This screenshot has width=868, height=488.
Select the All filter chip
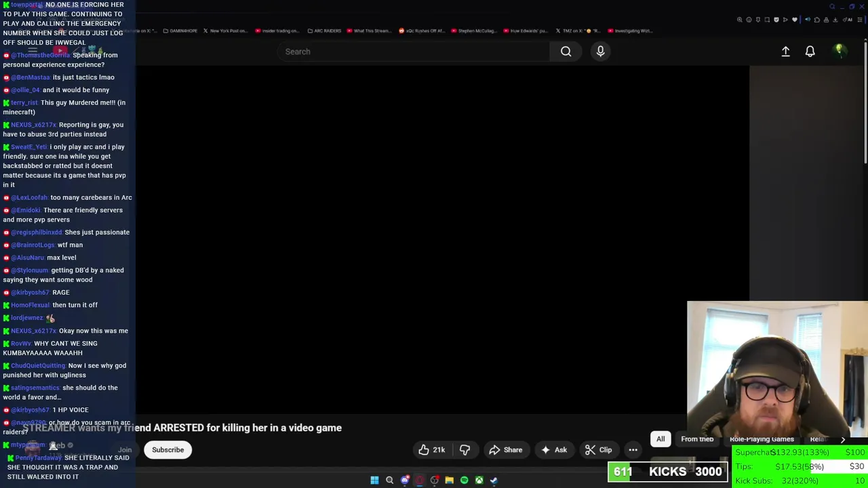(x=660, y=439)
